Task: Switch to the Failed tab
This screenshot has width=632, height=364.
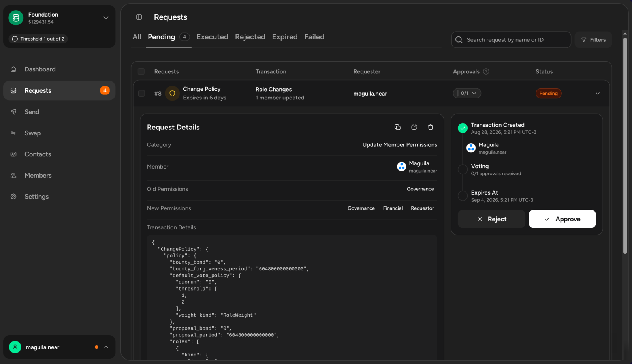Action: [314, 37]
